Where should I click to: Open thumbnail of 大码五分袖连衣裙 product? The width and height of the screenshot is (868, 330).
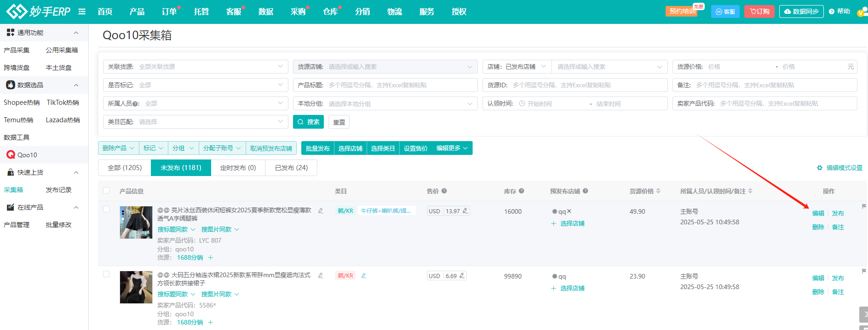click(x=136, y=287)
